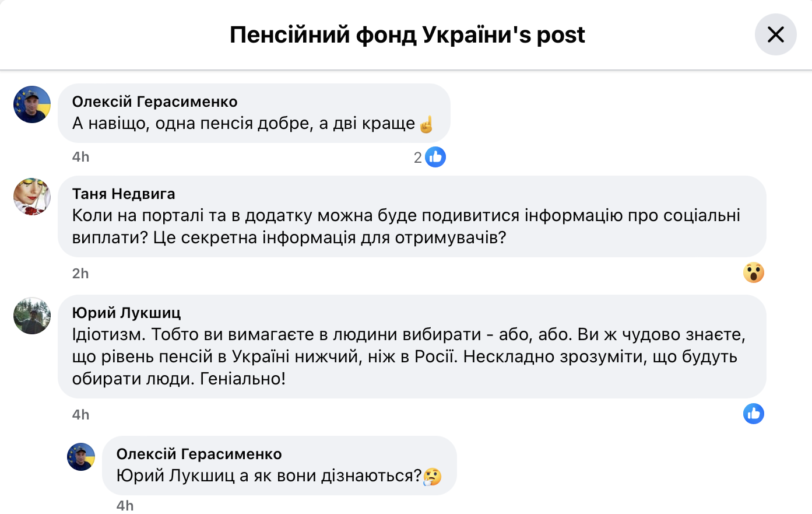Click the comment beginning with Ідіотизм
Viewport: 812px width, 514px height.
408,356
